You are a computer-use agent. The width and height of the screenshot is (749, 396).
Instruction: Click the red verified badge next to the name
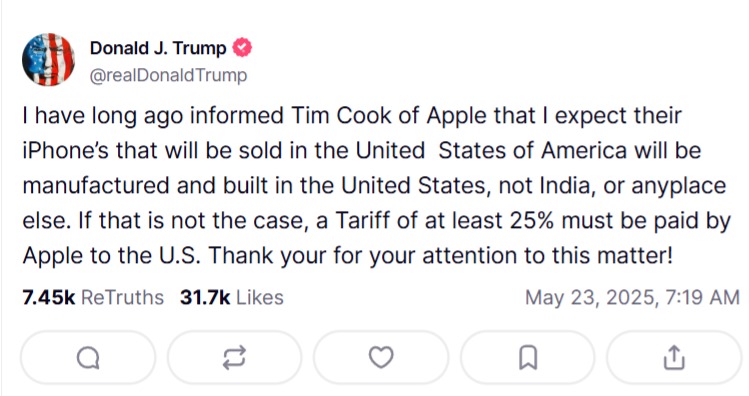[x=242, y=48]
